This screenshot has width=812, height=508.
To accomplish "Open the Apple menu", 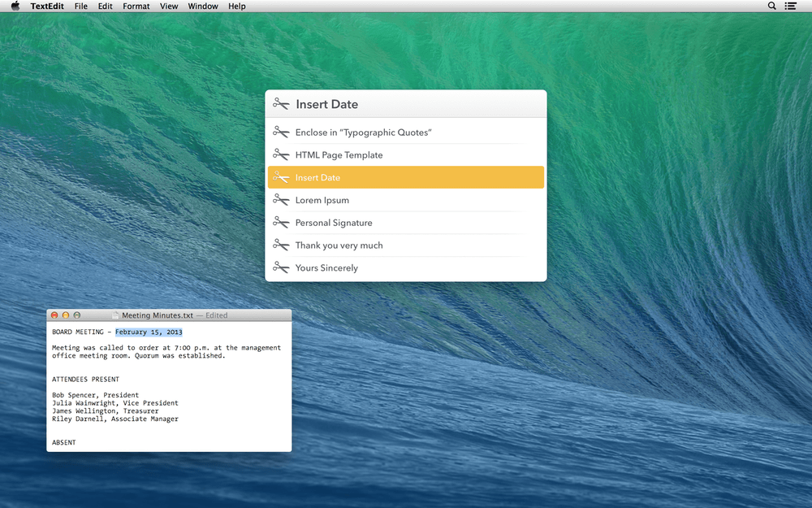I will coord(15,7).
